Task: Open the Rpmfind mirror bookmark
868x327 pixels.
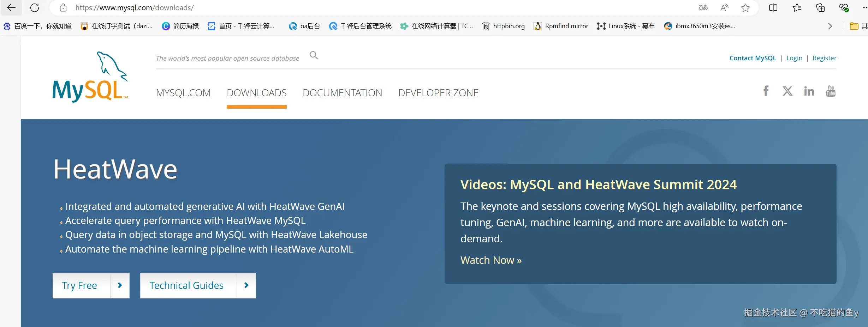Action: tap(561, 26)
